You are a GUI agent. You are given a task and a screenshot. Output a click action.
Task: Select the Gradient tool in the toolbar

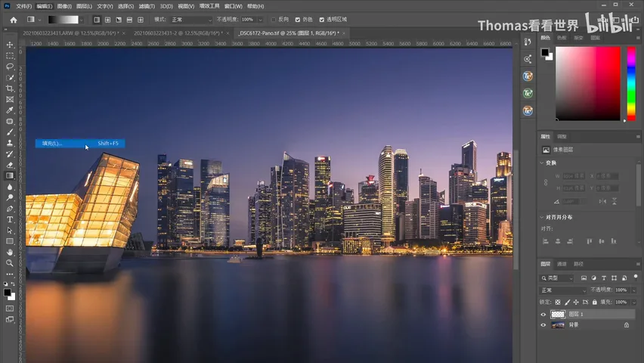pos(10,176)
